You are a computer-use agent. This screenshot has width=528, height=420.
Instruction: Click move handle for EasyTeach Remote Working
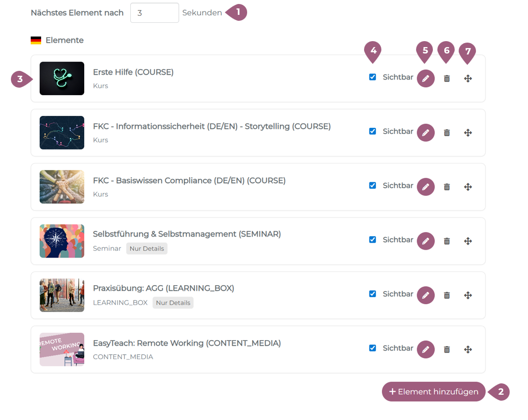(x=468, y=350)
